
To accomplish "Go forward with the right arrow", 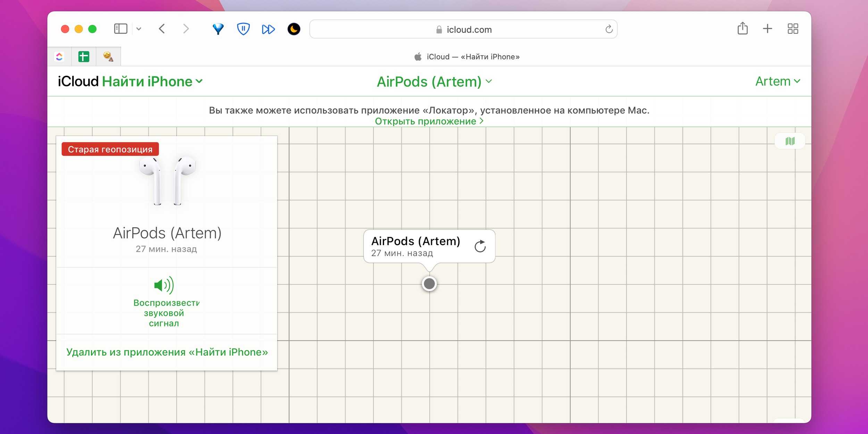I will coord(186,29).
